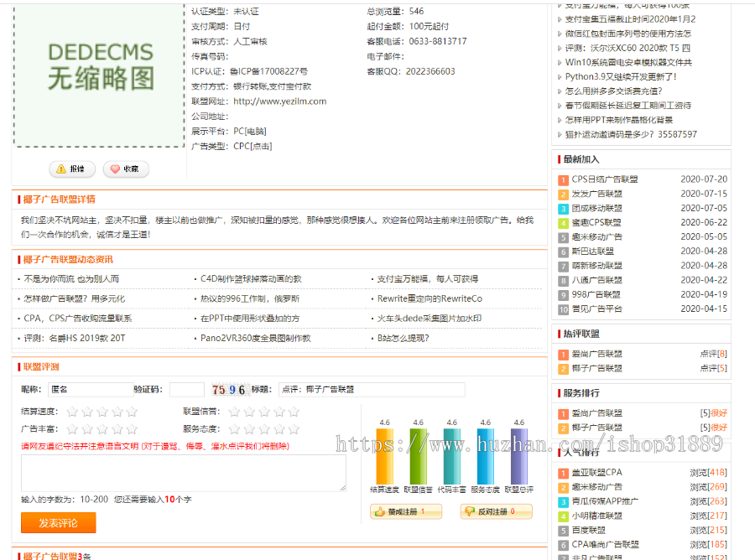Click inside the comment text area
Image resolution: width=755 pixels, height=560 pixels.
pos(184,473)
